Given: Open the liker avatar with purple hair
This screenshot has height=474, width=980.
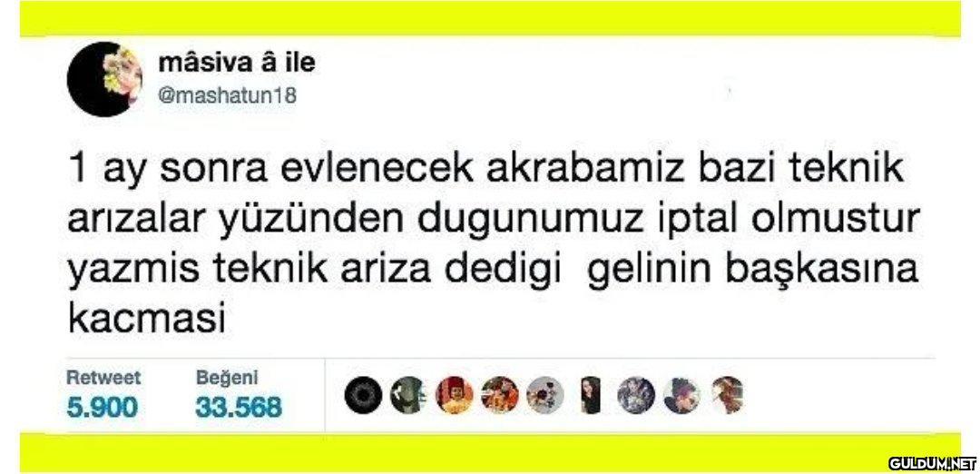Looking at the screenshot, I should [x=681, y=395].
